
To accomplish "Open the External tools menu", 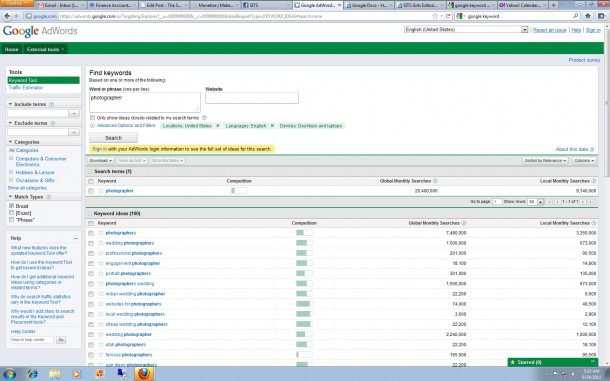I will 45,49.
